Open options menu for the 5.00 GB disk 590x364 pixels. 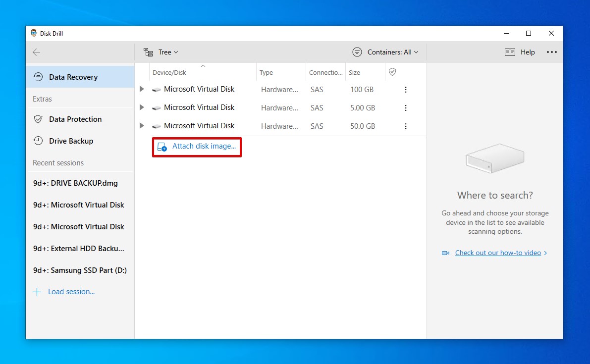click(406, 108)
